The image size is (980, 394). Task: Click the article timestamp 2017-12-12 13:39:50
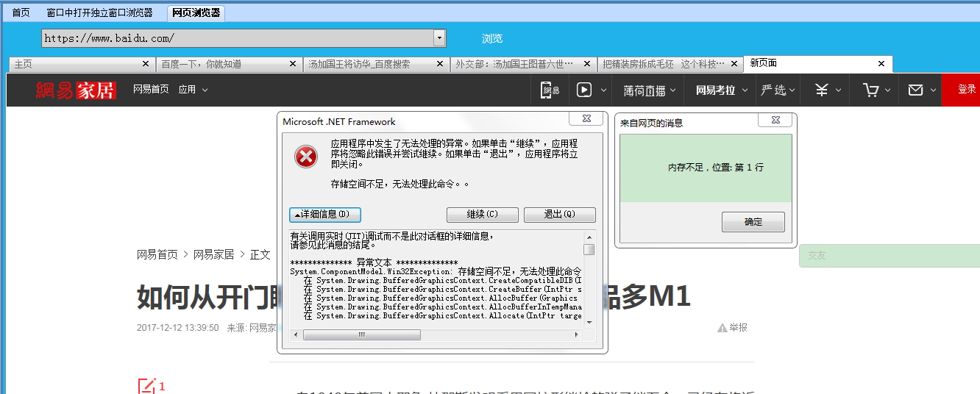[177, 328]
